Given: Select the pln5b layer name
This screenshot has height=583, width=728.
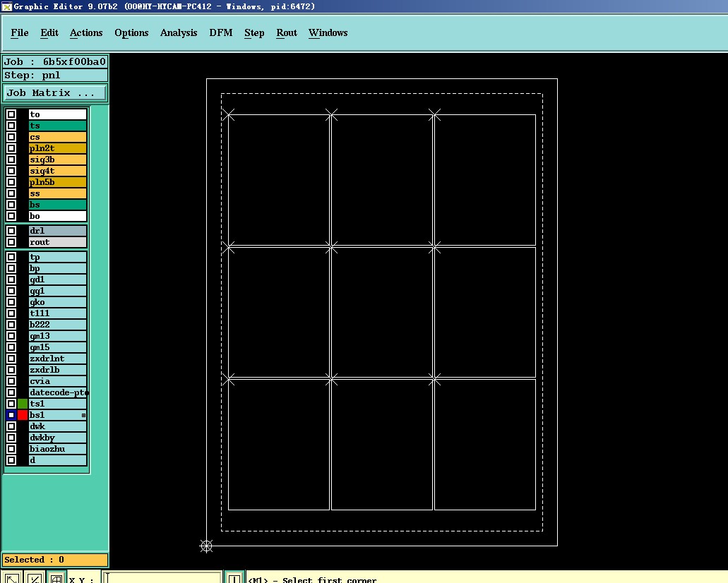Looking at the screenshot, I should [x=58, y=182].
